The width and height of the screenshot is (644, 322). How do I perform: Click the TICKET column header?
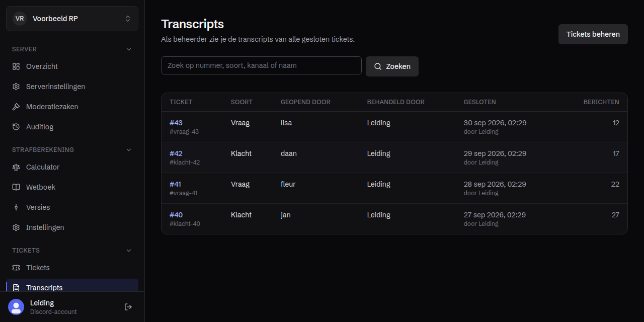[181, 102]
